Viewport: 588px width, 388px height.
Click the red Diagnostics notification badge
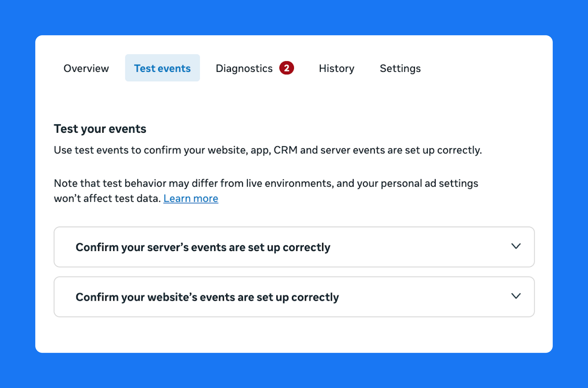coord(287,68)
